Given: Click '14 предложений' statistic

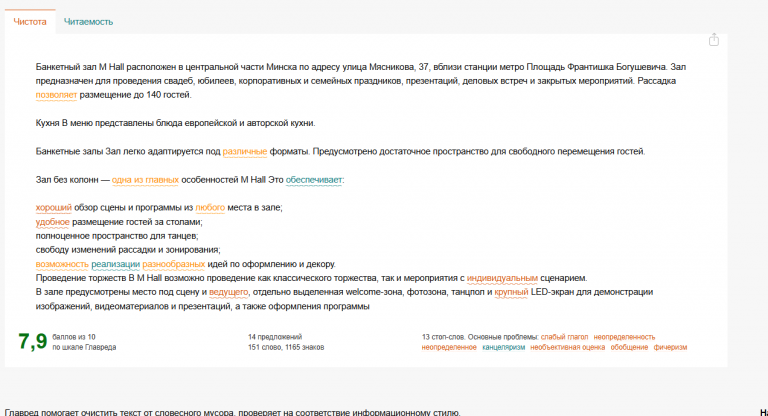Looking at the screenshot, I should point(275,337).
